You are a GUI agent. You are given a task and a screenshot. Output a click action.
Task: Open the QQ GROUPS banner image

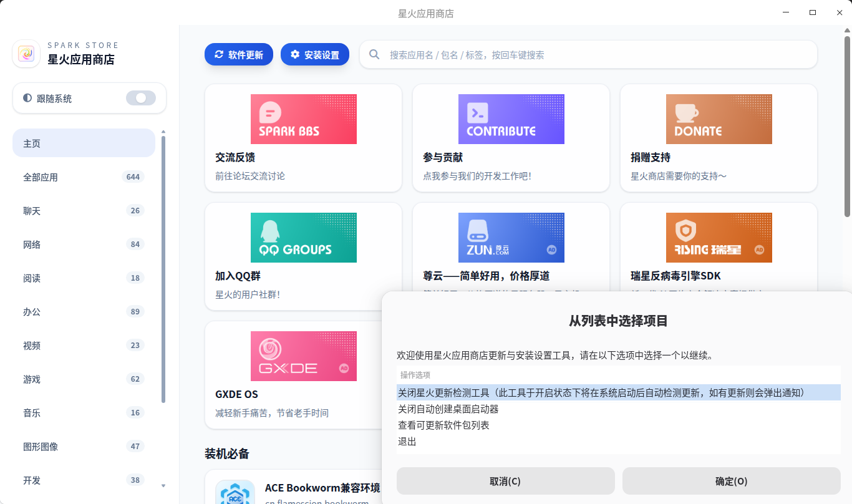(x=304, y=238)
